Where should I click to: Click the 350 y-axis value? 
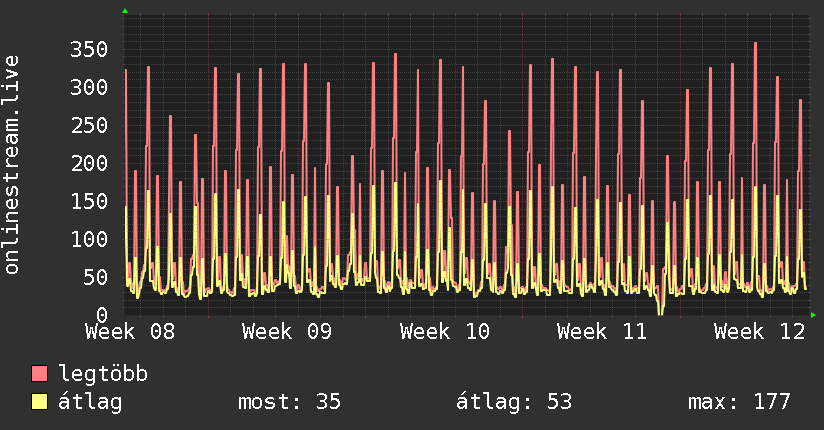click(89, 49)
